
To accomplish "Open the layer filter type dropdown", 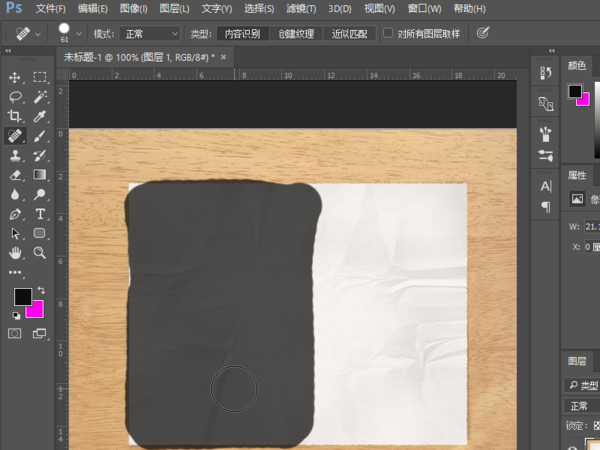I will pyautogui.click(x=582, y=385).
